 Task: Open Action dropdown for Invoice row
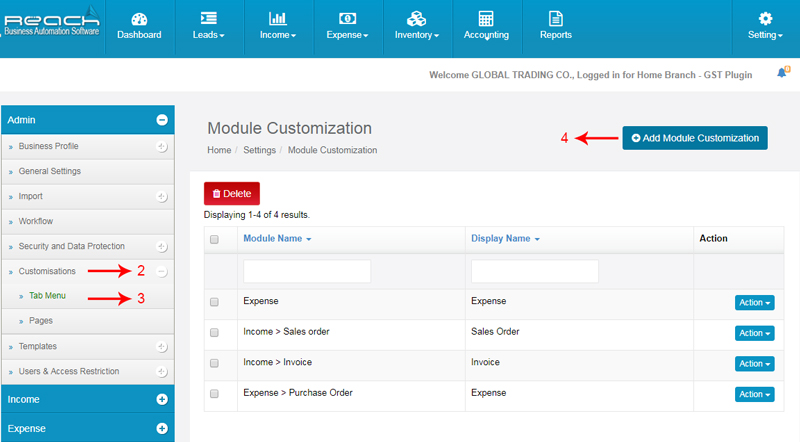[x=755, y=363]
